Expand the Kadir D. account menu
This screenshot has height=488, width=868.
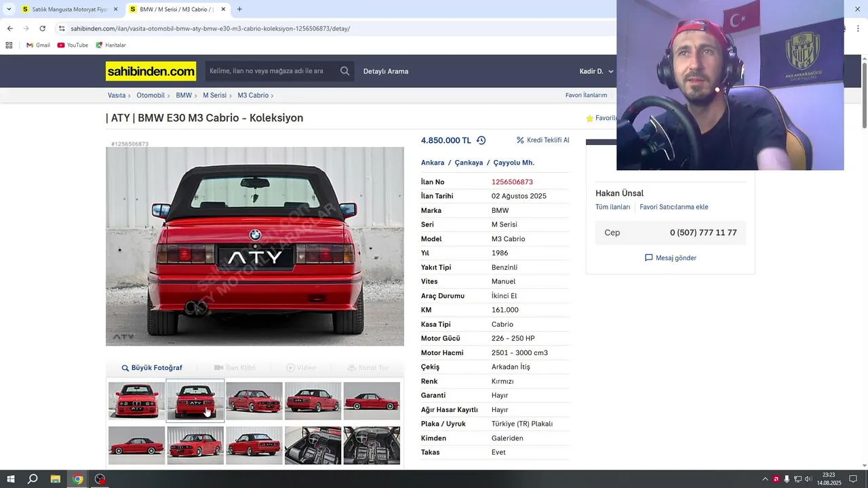pyautogui.click(x=597, y=71)
